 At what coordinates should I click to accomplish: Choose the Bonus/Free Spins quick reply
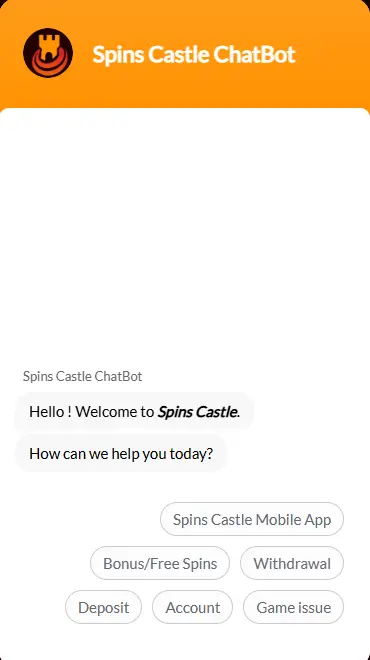click(x=160, y=563)
